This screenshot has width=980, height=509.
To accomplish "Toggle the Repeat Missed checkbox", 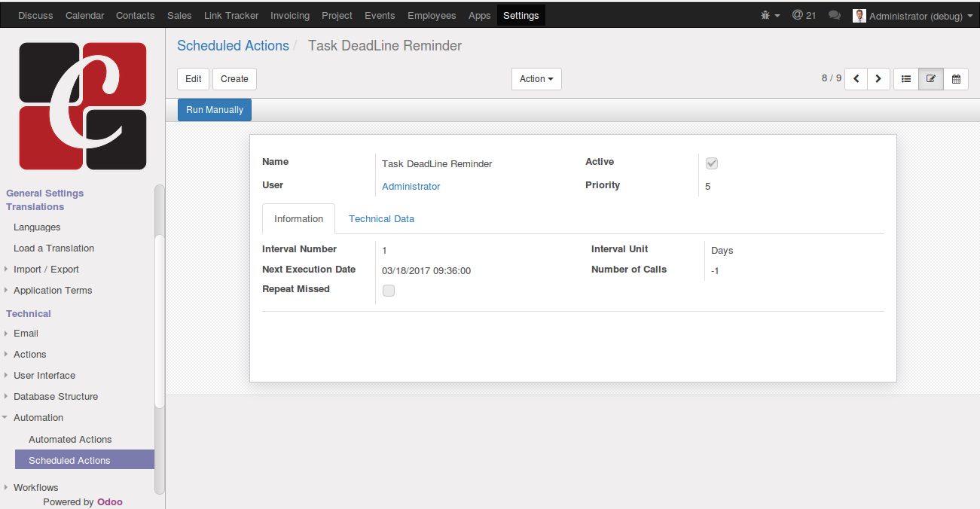I will pos(389,291).
